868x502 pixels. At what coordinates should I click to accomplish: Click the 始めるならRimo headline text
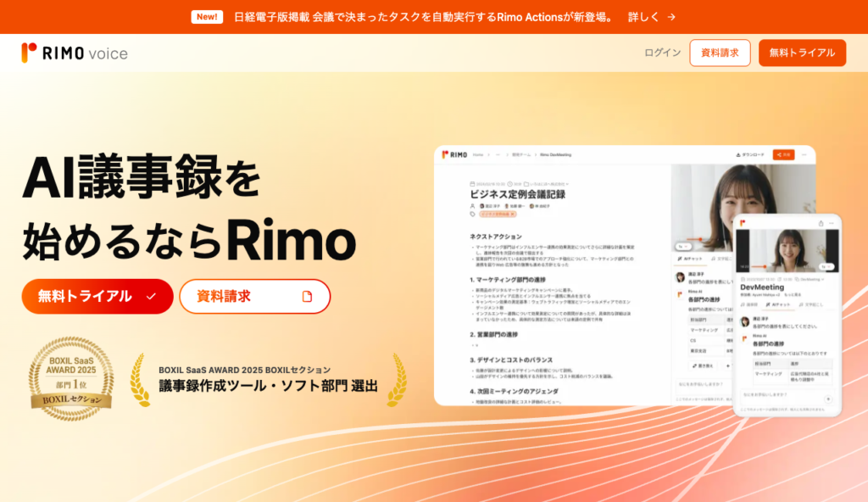[189, 240]
